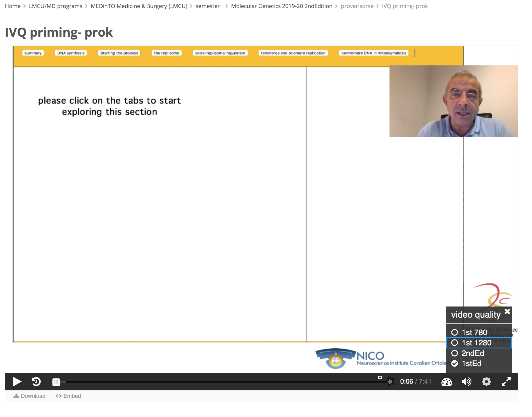Go to Home breadcrumb
This screenshot has height=417, width=532.
[x=13, y=6]
